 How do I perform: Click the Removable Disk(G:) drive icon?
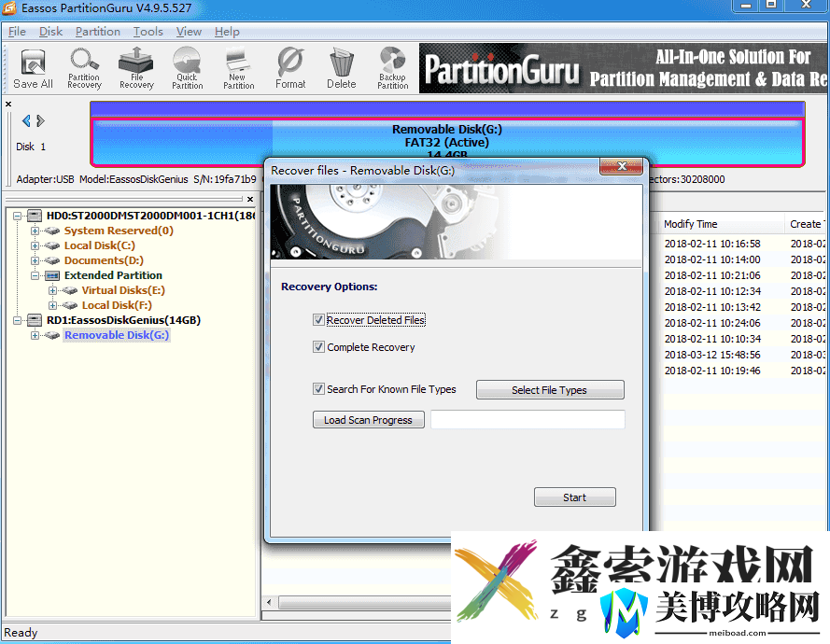(x=52, y=335)
